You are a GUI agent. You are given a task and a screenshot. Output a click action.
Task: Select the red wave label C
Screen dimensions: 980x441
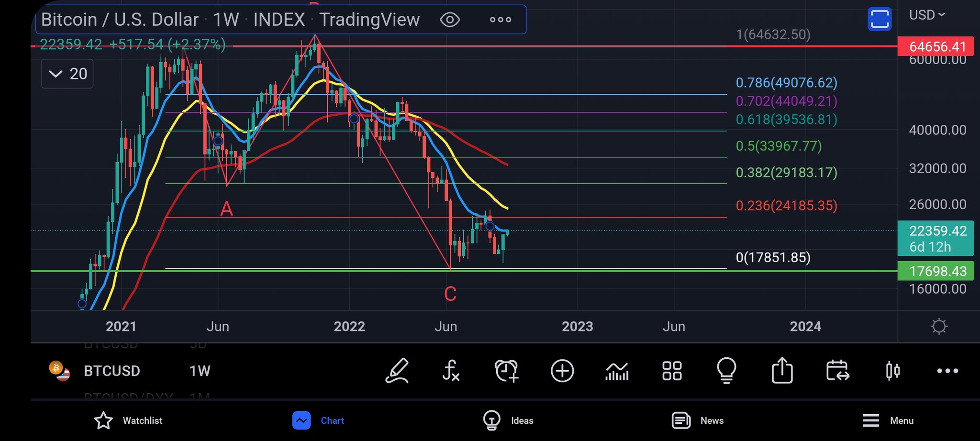point(450,294)
